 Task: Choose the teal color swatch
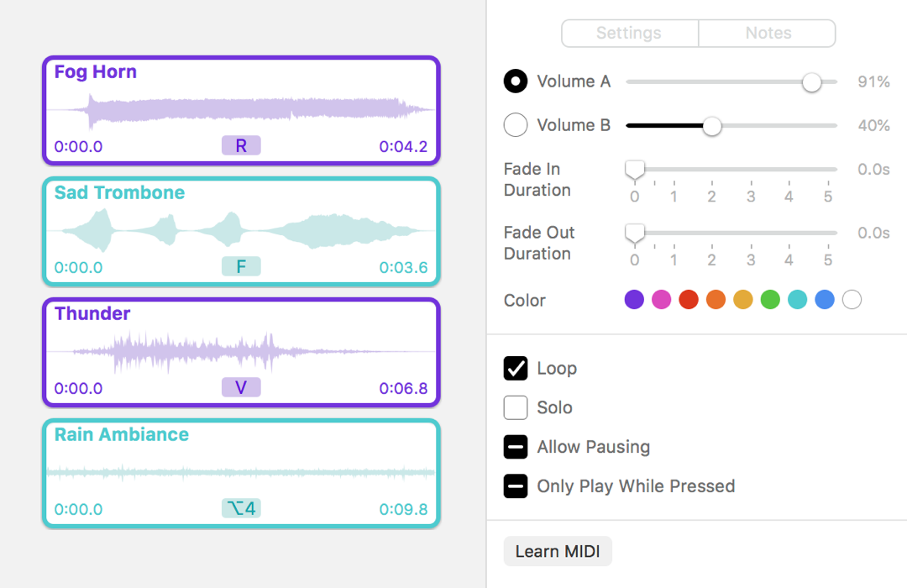[x=798, y=300]
